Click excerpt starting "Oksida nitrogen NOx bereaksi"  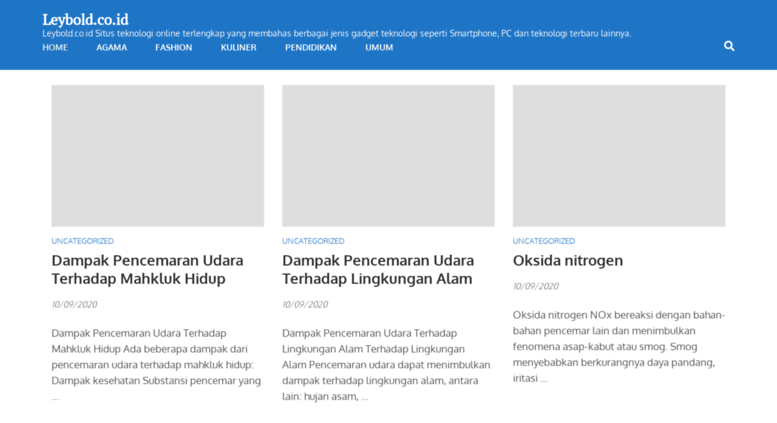pyautogui.click(x=619, y=346)
